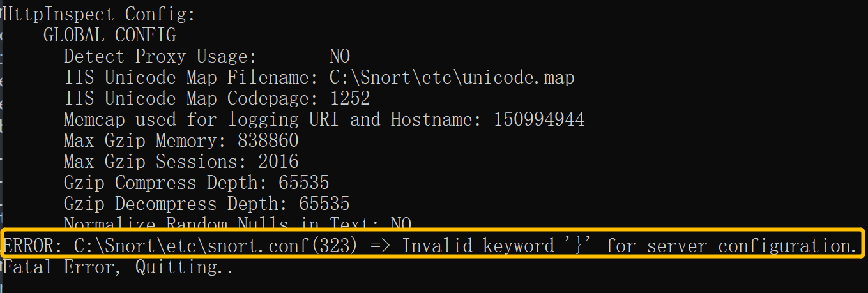868x293 pixels.
Task: Click the Normalize Random Nulls in Text line
Action: click(237, 224)
